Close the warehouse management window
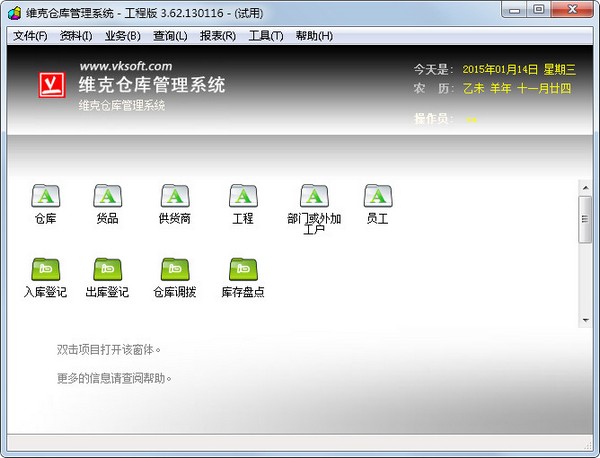 click(572, 10)
